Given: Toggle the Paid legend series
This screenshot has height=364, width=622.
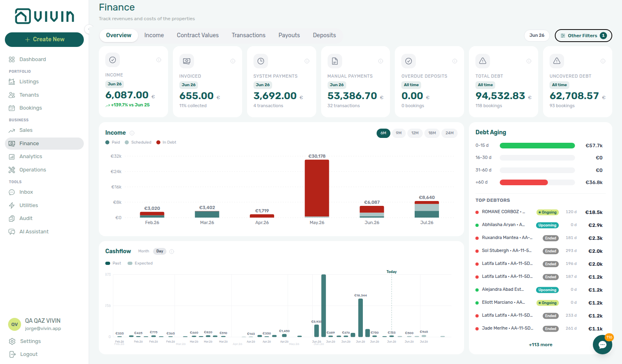Looking at the screenshot, I should click(x=113, y=142).
